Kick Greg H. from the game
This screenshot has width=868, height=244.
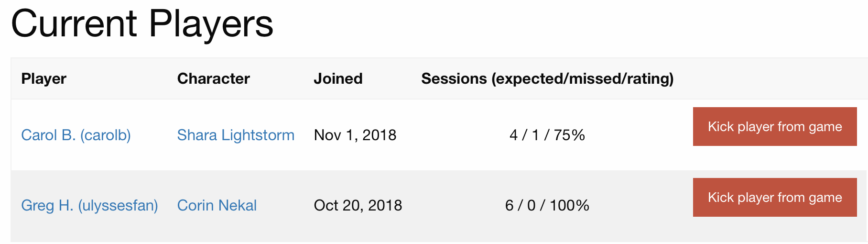775,197
